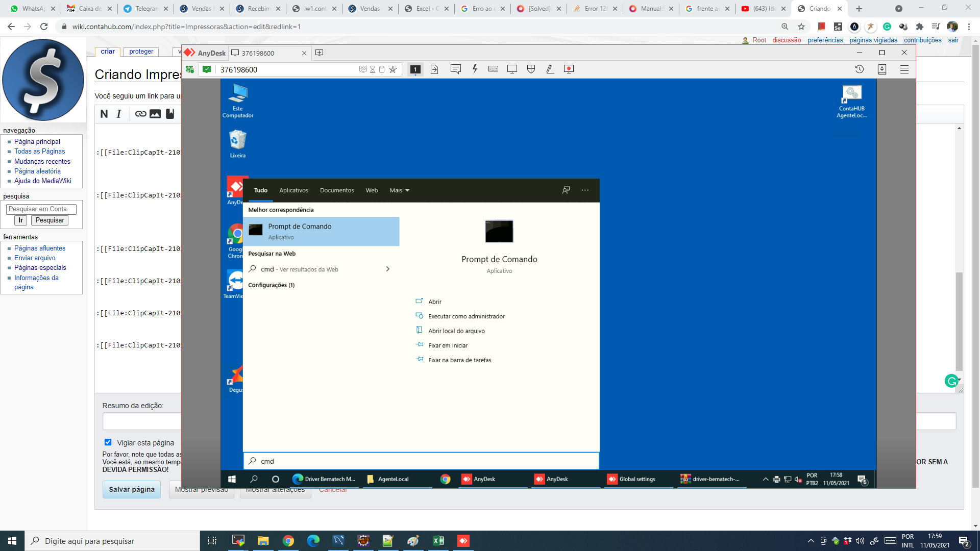Add the AnyDesk address to favorites star
Viewport: 980px width, 551px height.
(393, 69)
